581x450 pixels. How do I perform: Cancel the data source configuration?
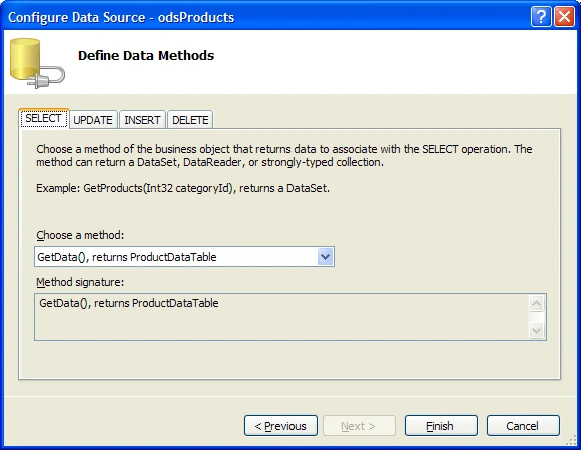[523, 426]
